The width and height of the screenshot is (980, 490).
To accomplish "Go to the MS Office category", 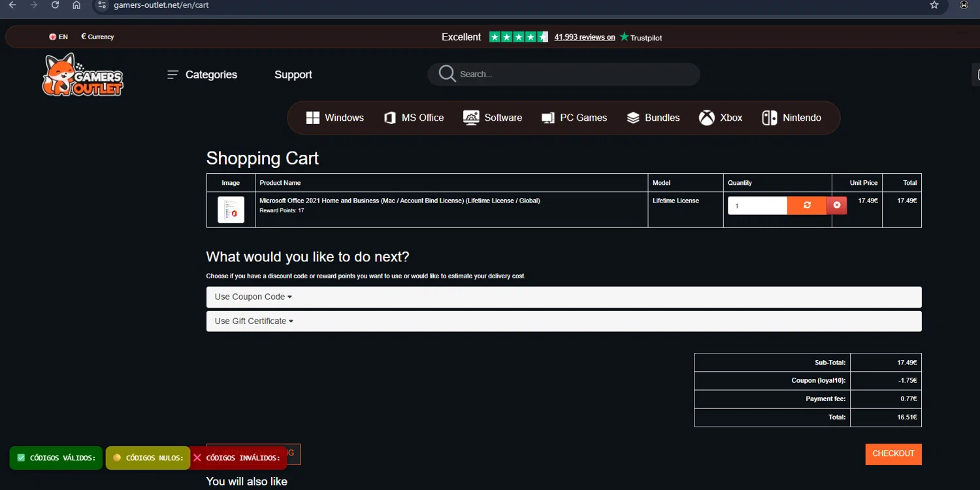I will [x=414, y=118].
